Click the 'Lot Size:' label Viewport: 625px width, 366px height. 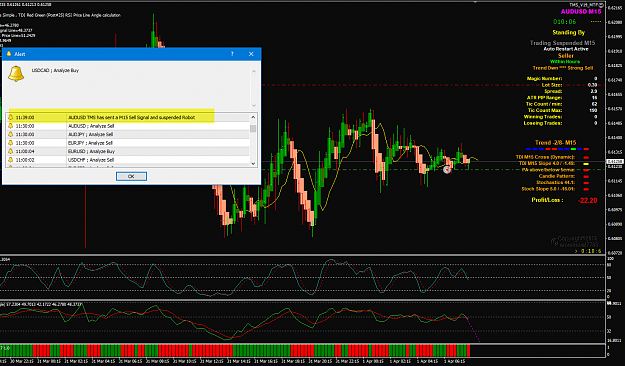pyautogui.click(x=552, y=85)
